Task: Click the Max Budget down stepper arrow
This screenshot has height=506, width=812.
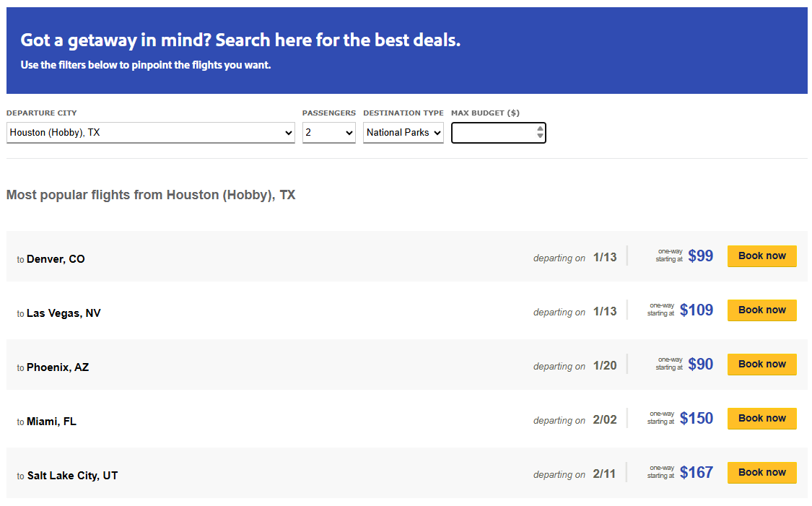Action: pyautogui.click(x=539, y=137)
